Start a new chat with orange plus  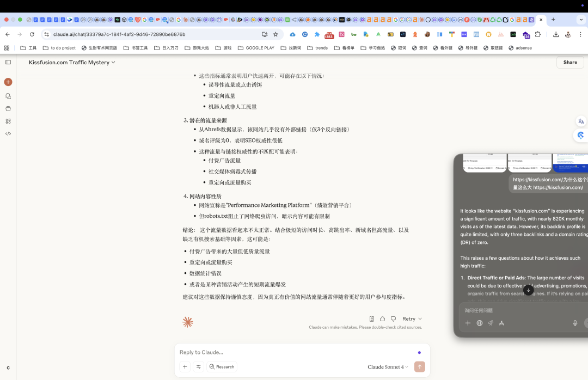coord(8,82)
